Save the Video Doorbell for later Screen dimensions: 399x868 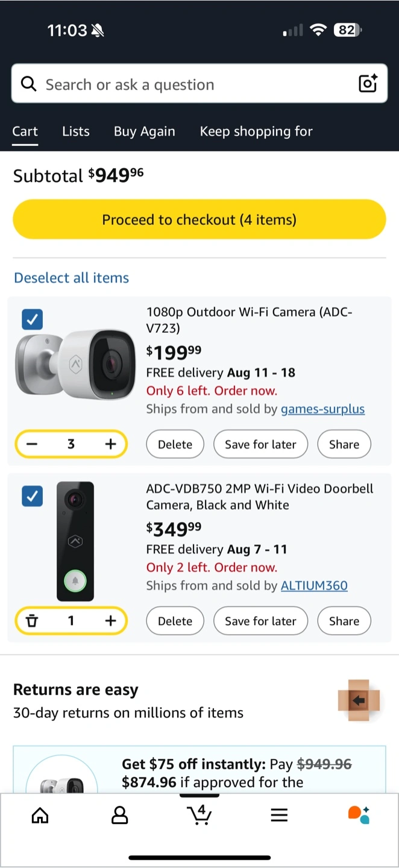(260, 621)
